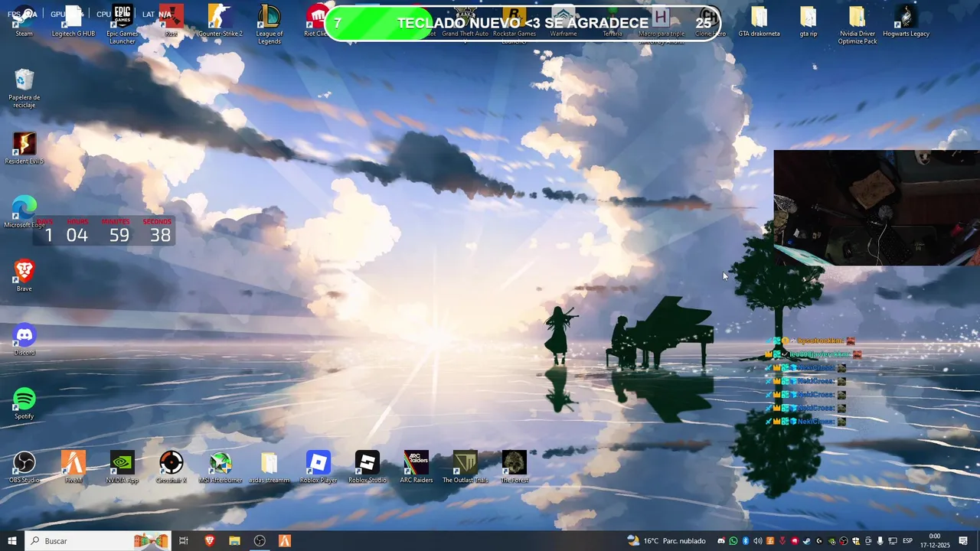Open the volume speaker tray icon

(x=758, y=541)
